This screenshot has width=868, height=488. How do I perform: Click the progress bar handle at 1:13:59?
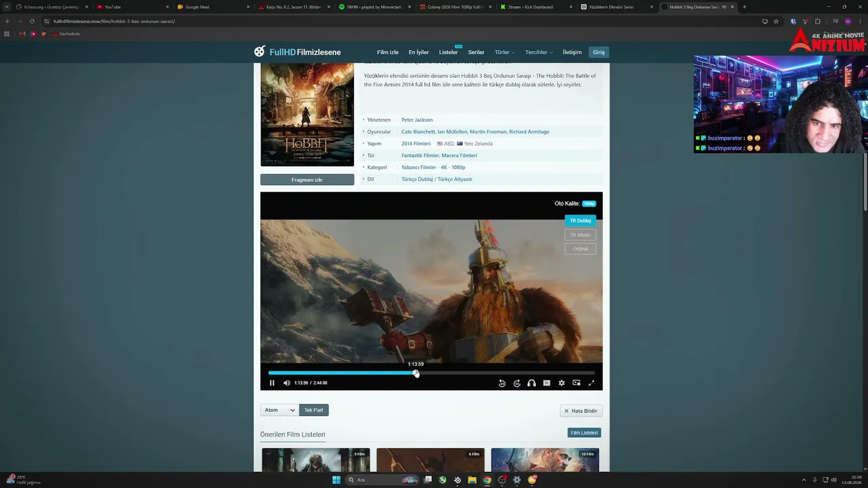[416, 373]
